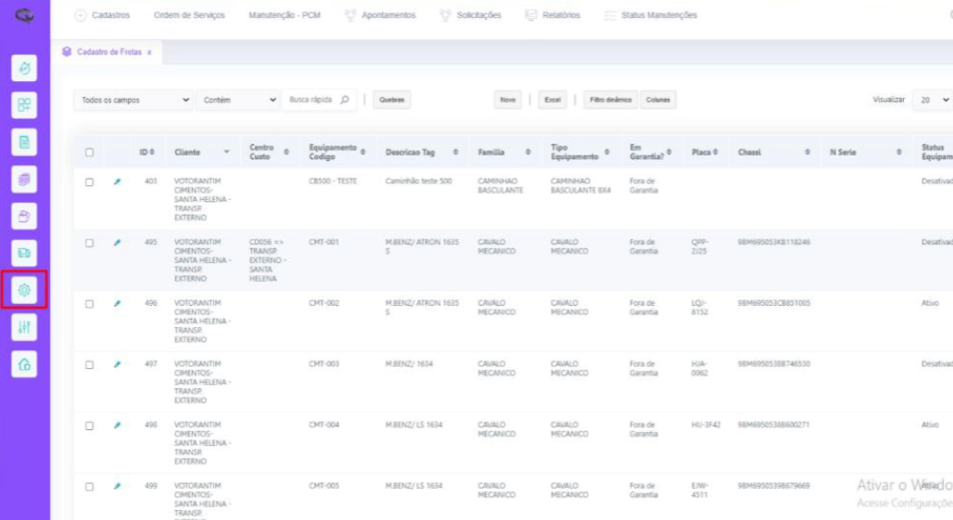
Task: Click the gear settings icon in sidebar
Action: (x=25, y=290)
